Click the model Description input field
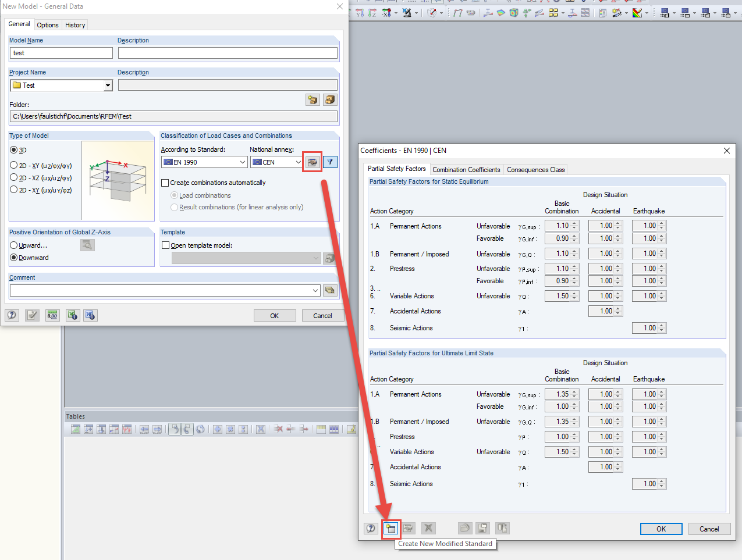This screenshot has width=742, height=560. [x=228, y=53]
